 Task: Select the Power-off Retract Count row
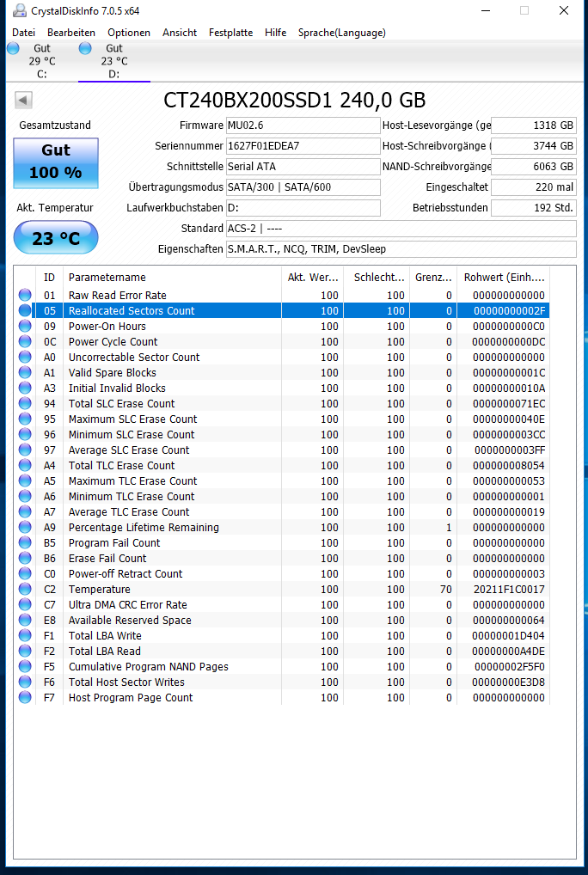pos(282,573)
